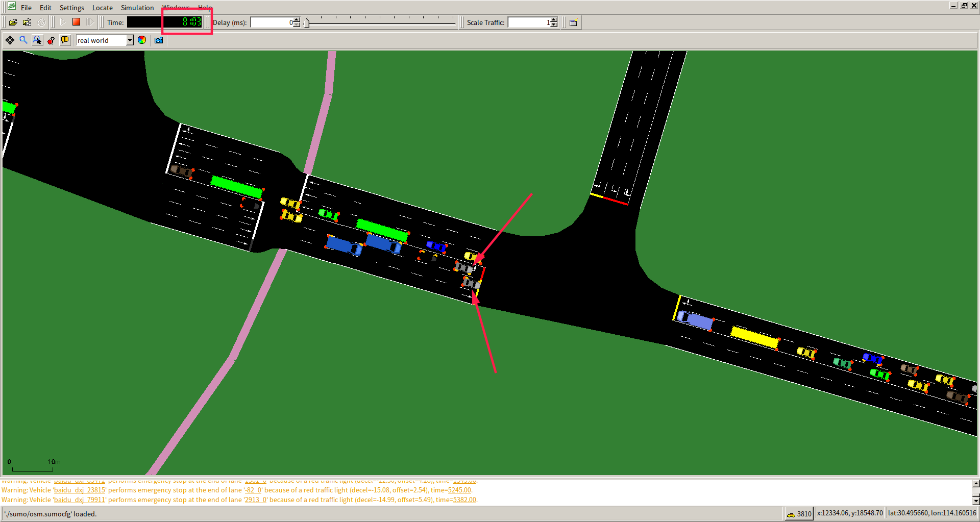980x522 pixels.
Task: Open the lane link 2913_0 in warnings
Action: (255, 500)
